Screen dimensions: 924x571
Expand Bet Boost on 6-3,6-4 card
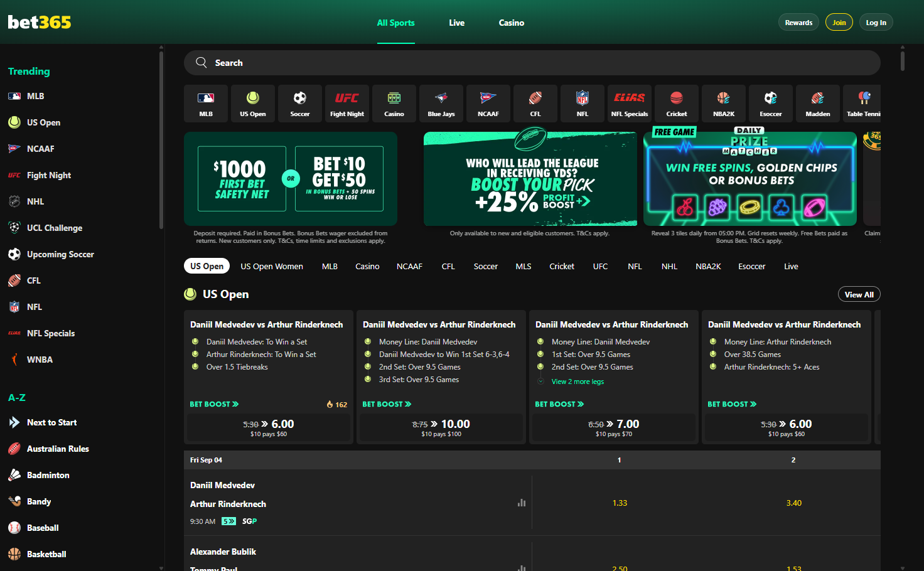[x=387, y=404]
